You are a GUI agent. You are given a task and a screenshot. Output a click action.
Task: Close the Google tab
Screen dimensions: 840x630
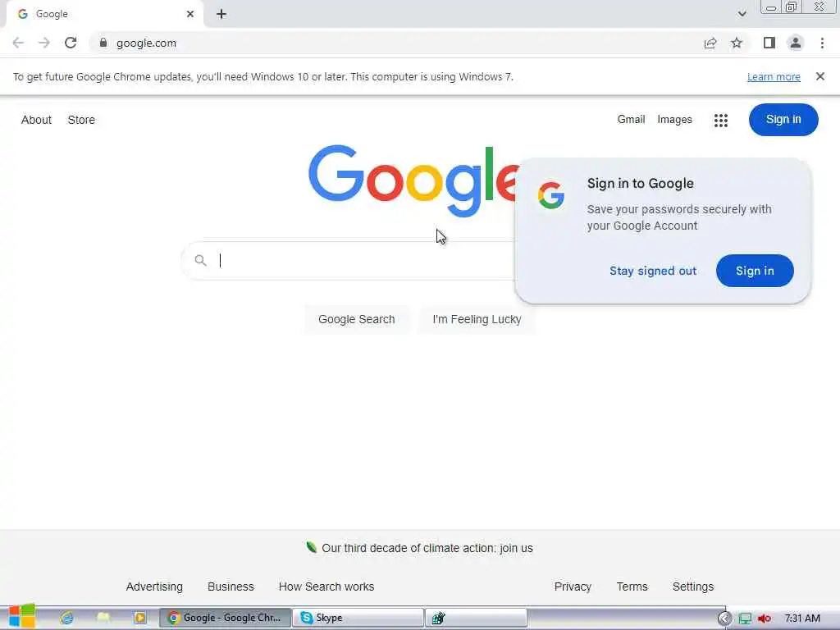coord(190,14)
